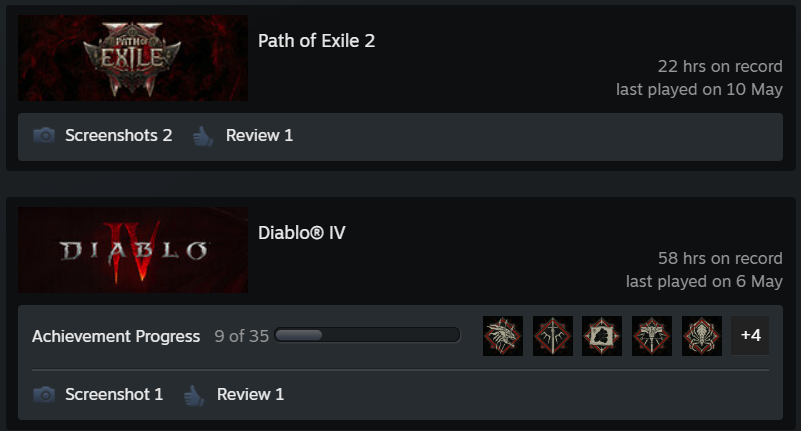Click the sword achievement icon
The width and height of the screenshot is (801, 431).
pyautogui.click(x=553, y=336)
